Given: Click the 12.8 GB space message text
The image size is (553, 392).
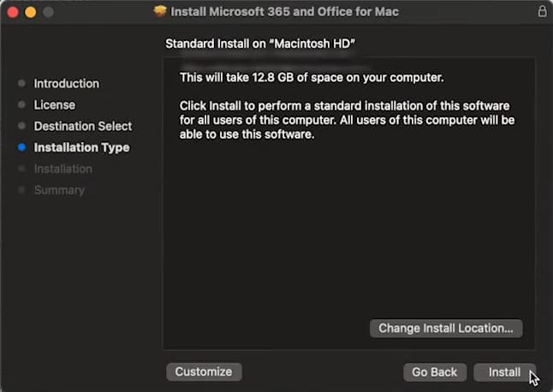Looking at the screenshot, I should (x=311, y=78).
